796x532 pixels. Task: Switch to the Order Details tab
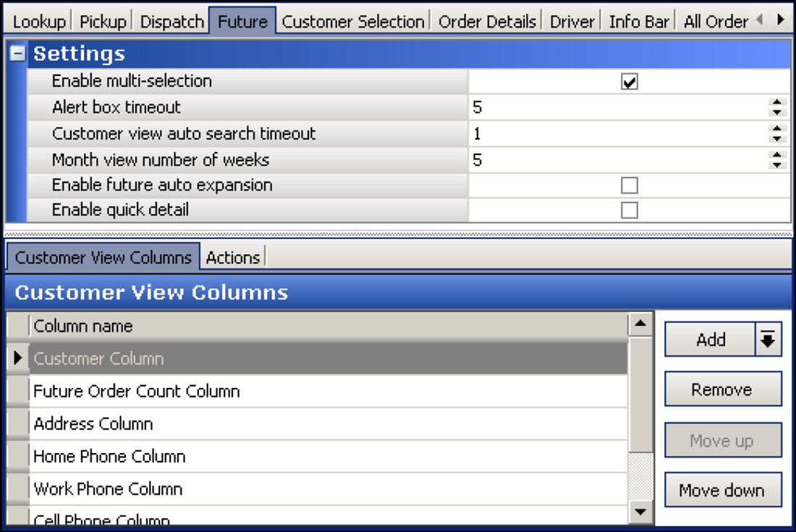[x=486, y=21]
